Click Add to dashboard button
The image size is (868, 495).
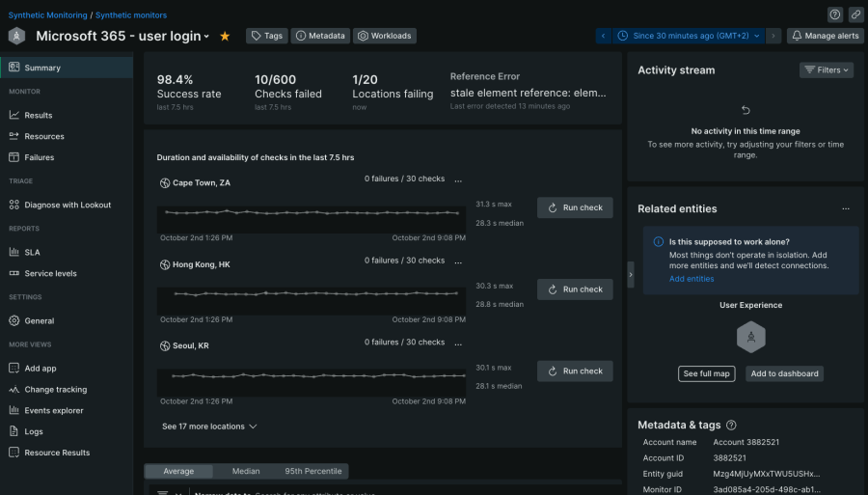point(784,373)
